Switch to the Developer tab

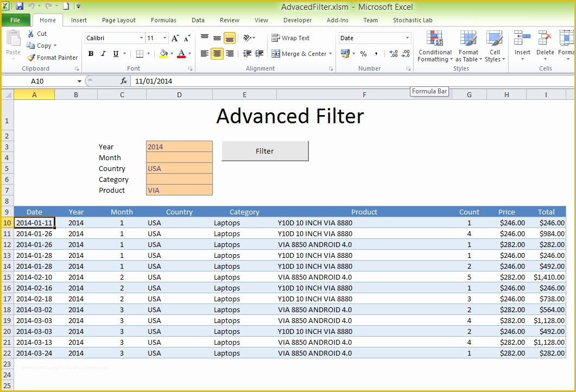[297, 20]
